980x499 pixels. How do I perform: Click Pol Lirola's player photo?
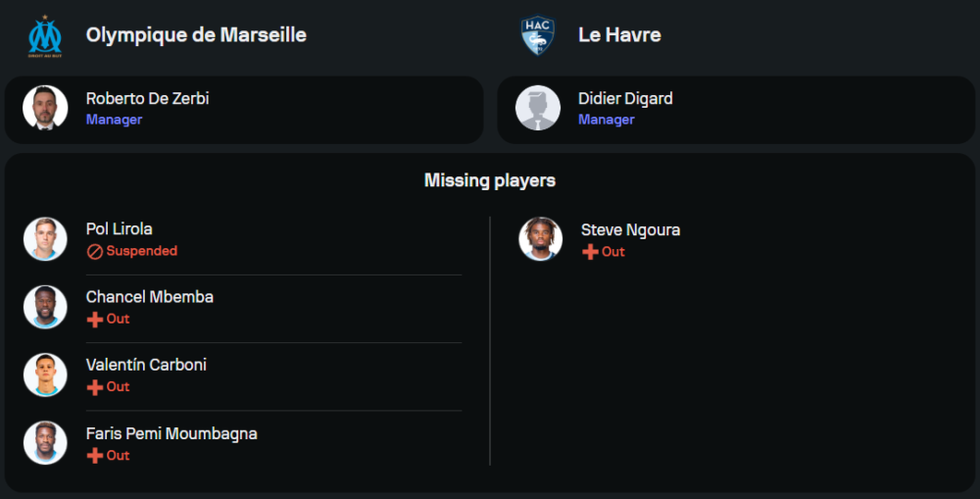point(45,239)
